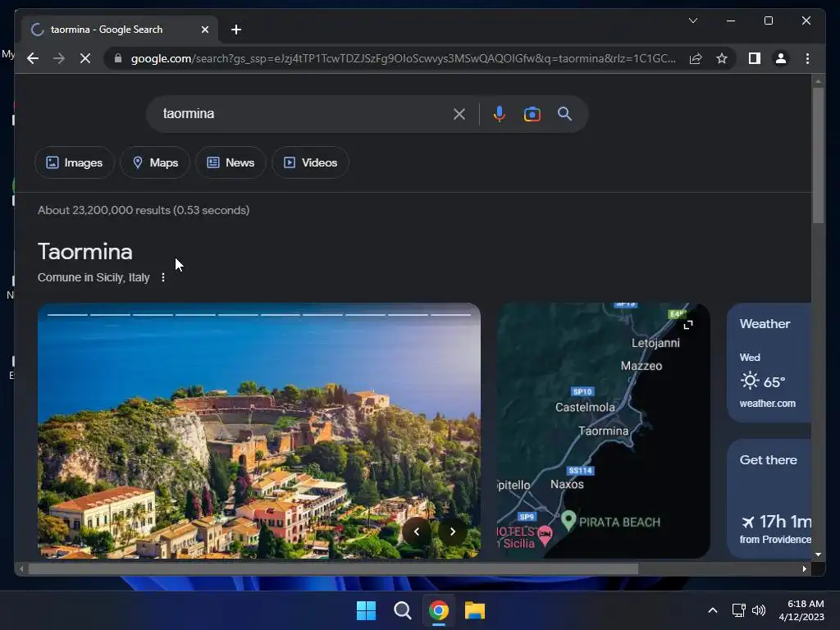Show previous photo in carousel
The image size is (840, 630).
point(417,532)
